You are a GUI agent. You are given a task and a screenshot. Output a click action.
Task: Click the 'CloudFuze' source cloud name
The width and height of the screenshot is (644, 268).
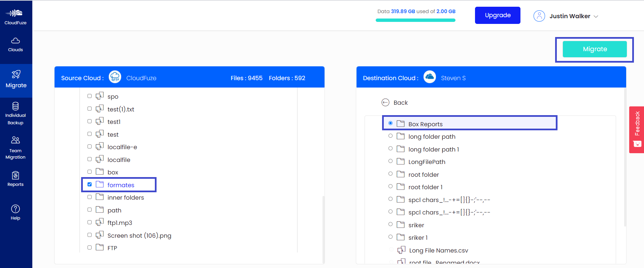[141, 78]
